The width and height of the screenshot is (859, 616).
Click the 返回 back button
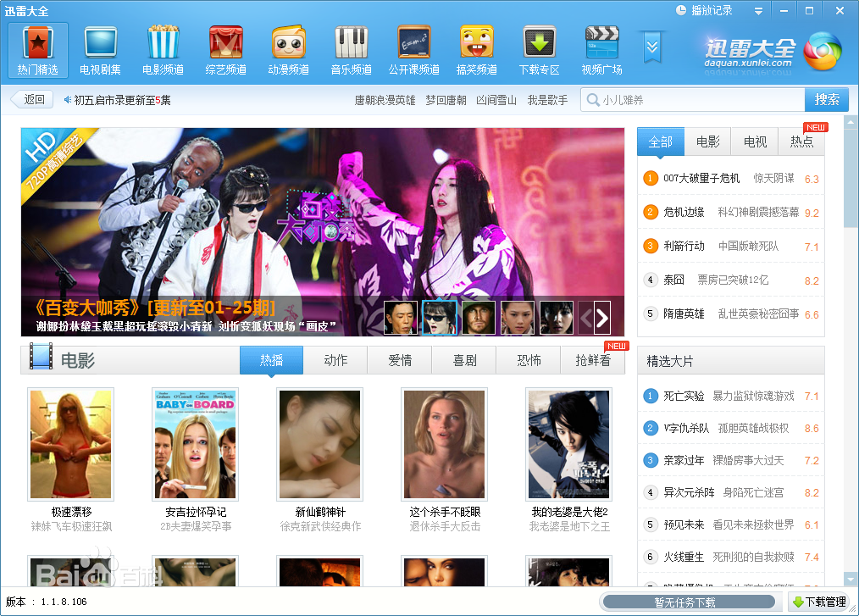[x=32, y=99]
